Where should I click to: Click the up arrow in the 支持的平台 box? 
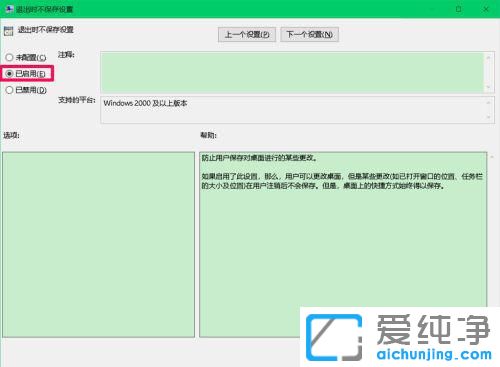(488, 103)
